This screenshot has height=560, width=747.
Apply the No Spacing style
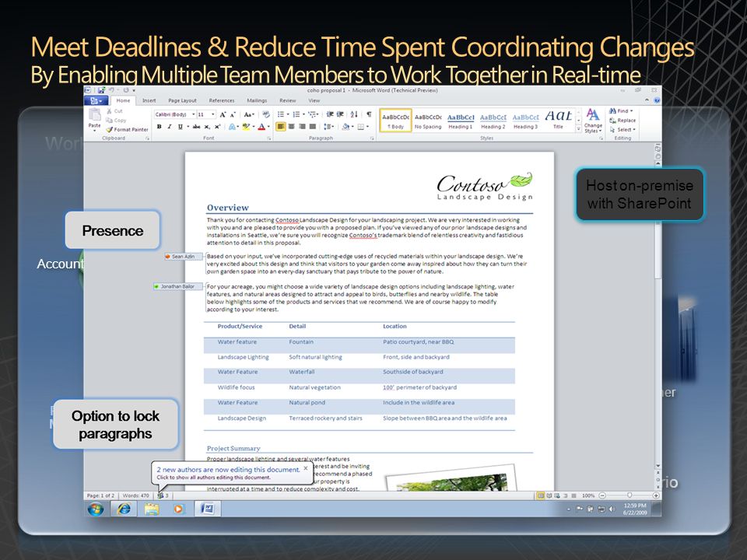(x=428, y=121)
